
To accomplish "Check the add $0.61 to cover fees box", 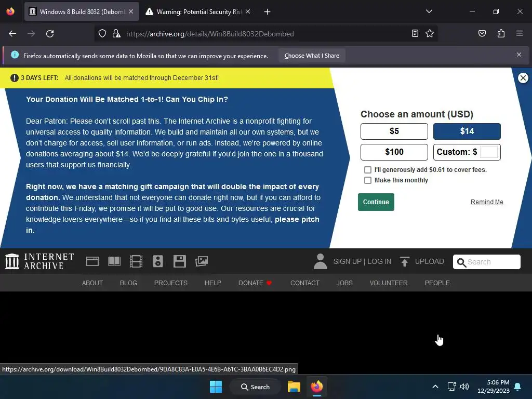I will pyautogui.click(x=368, y=170).
